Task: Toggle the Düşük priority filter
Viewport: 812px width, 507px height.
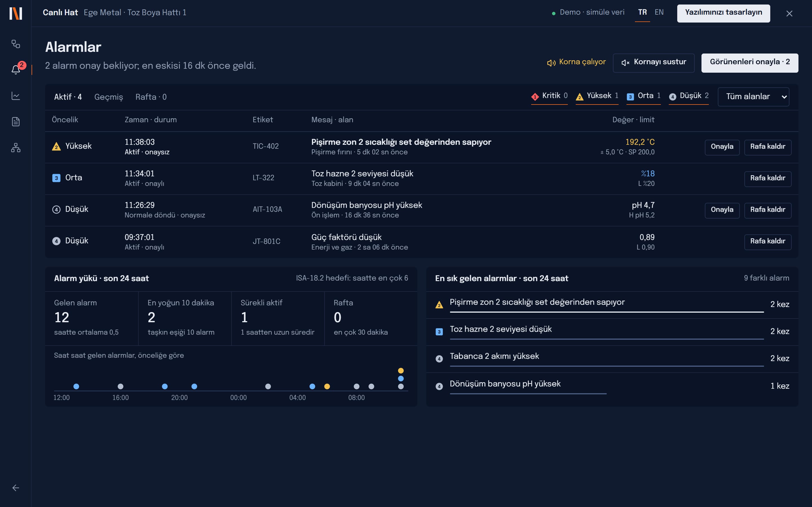Action: click(689, 96)
